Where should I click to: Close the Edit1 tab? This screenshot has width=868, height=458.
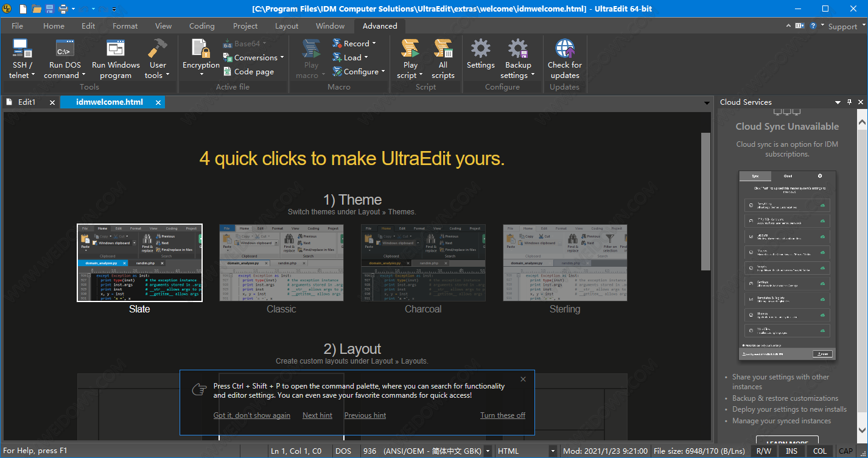tap(52, 102)
